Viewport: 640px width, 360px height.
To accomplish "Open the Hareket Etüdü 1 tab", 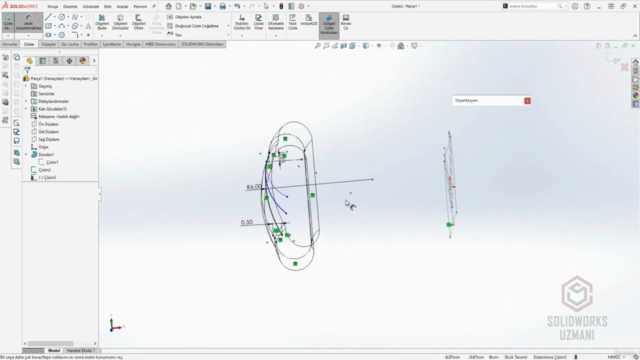I will click(80, 351).
